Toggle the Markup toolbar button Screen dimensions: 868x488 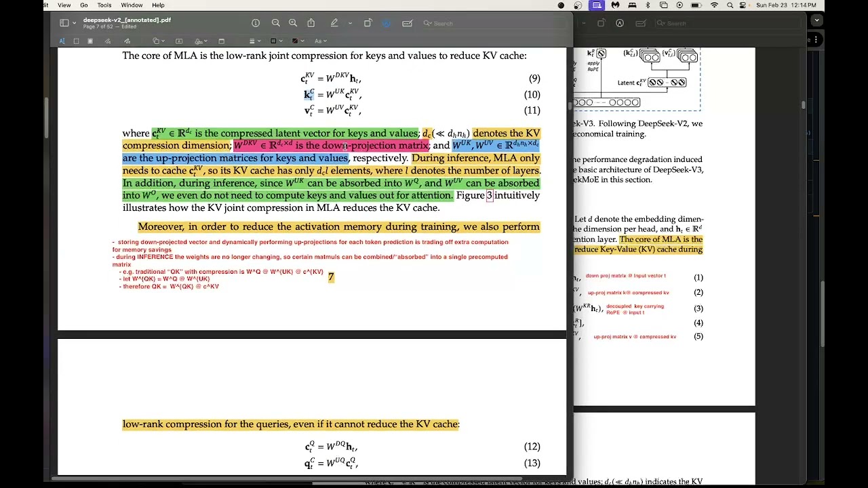(x=386, y=23)
